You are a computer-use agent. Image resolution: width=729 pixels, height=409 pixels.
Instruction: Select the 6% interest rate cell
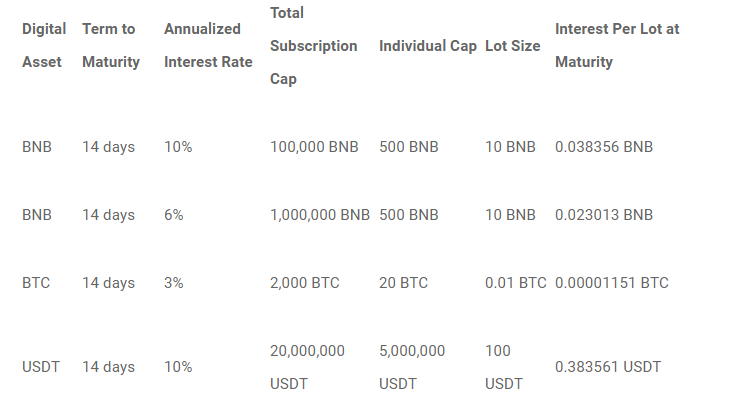[174, 215]
